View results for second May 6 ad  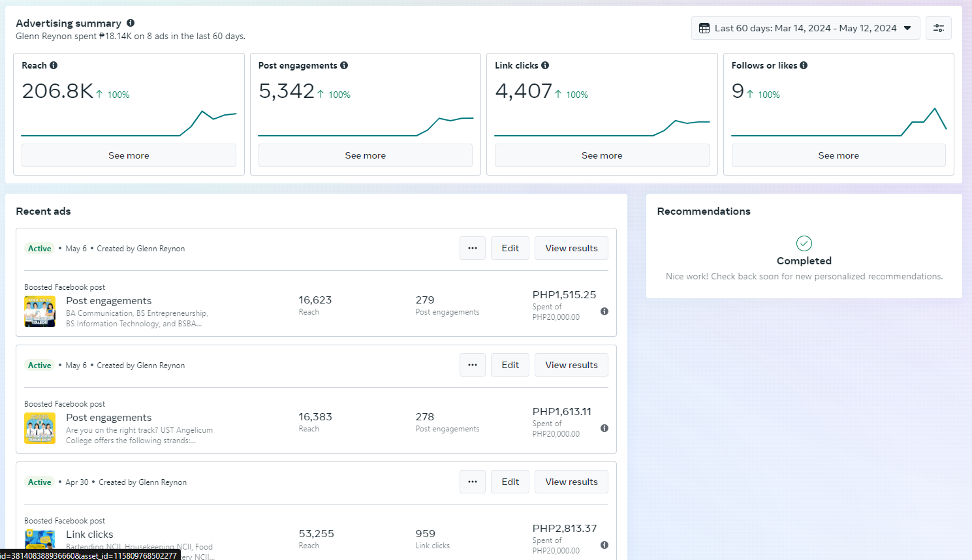(571, 365)
